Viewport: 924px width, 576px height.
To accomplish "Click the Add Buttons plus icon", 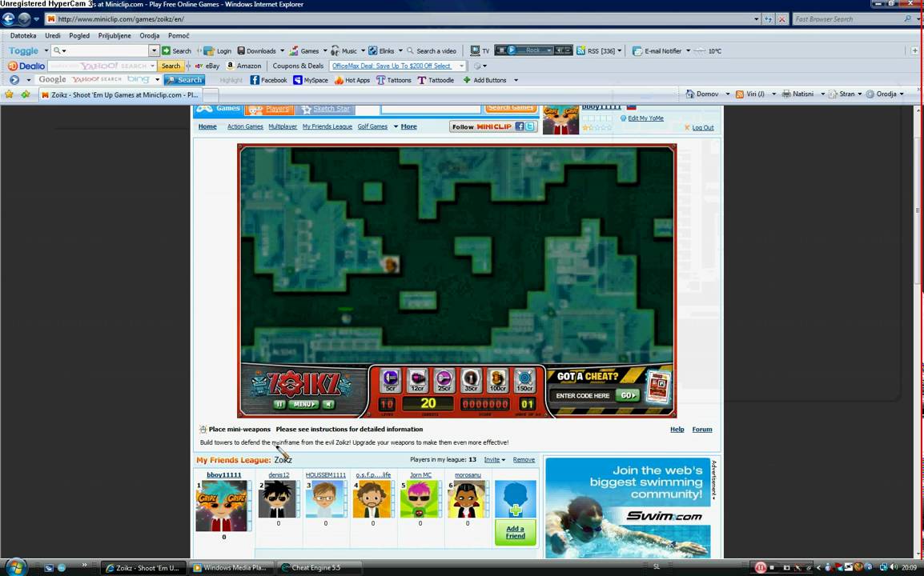I will click(x=467, y=80).
